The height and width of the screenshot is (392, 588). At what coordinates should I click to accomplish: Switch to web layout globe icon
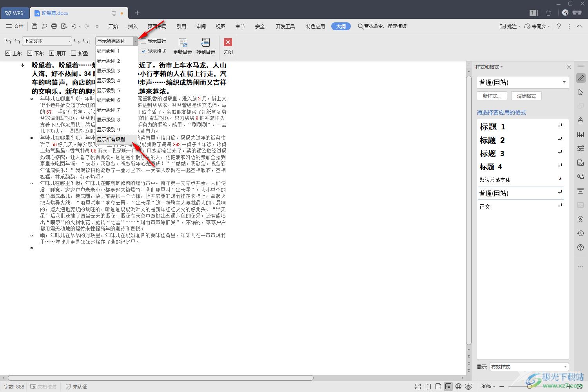(458, 387)
